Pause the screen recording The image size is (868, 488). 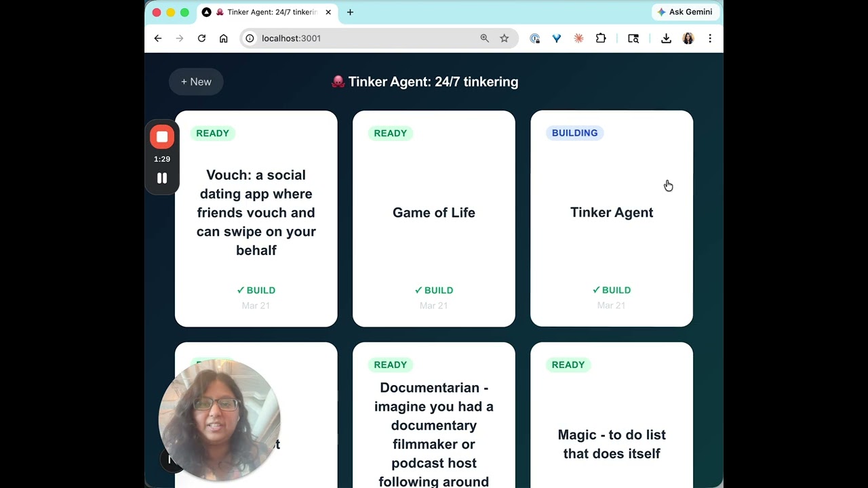tap(162, 178)
